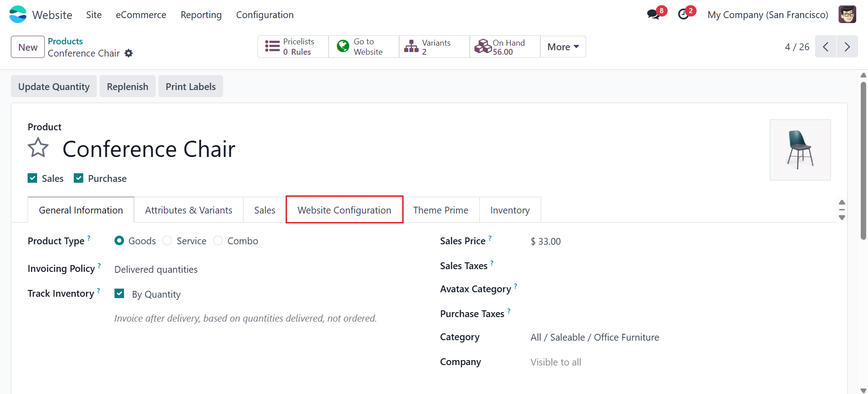Click the scroll-down arrow at the bottom of the scrollbar
The image size is (868, 394).
tap(863, 390)
